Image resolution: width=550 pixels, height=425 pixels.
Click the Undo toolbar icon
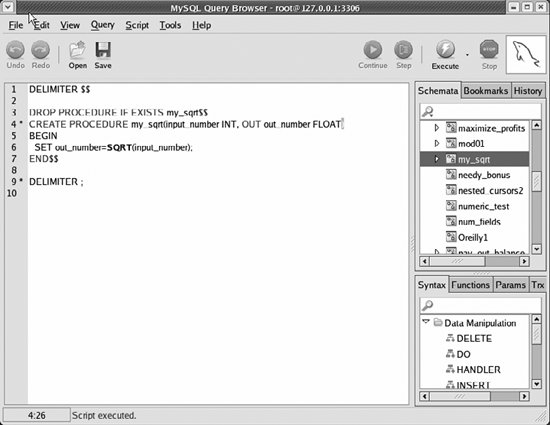(15, 49)
